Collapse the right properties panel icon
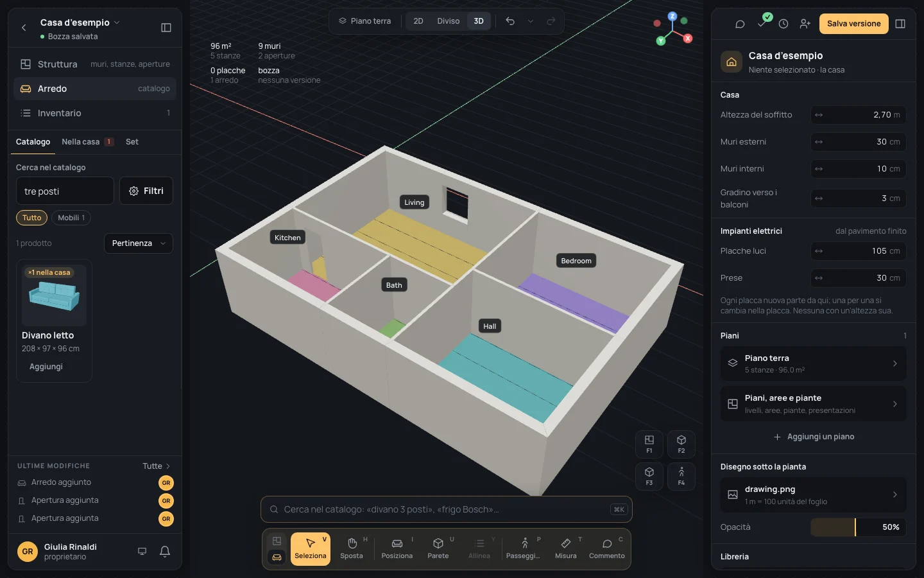The width and height of the screenshot is (924, 578). (x=900, y=24)
